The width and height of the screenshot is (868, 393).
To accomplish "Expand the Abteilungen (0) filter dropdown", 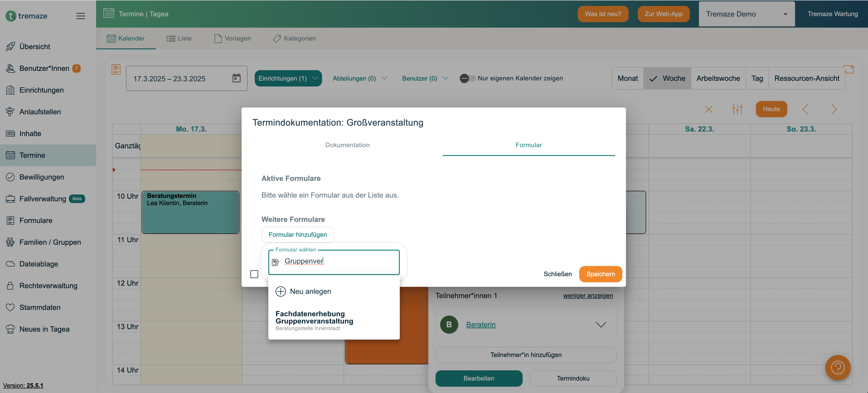I will pyautogui.click(x=360, y=78).
